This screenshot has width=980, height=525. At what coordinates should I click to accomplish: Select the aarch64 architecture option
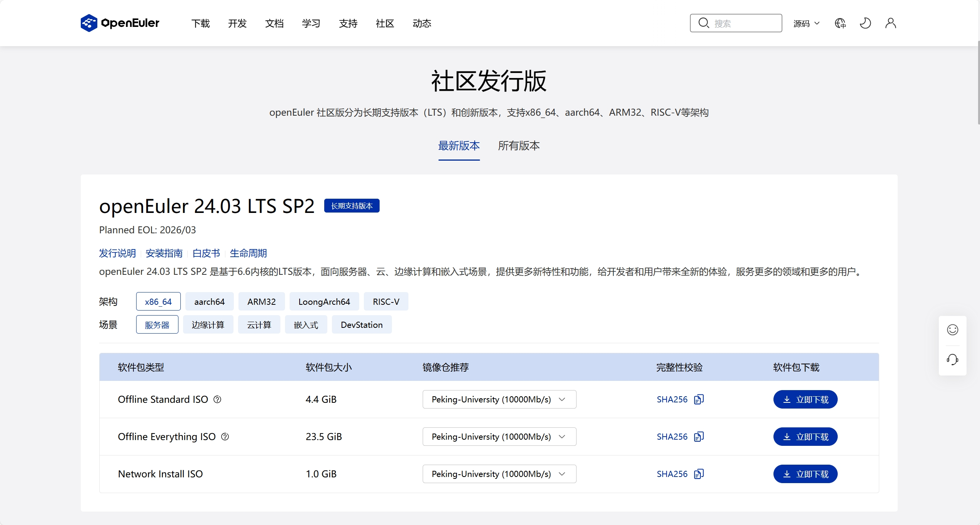pyautogui.click(x=209, y=302)
